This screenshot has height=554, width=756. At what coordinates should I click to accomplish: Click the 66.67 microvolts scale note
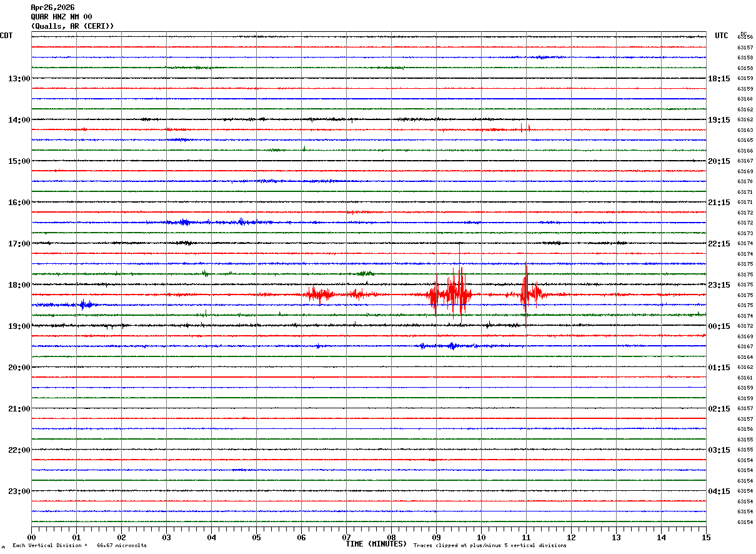122,546
